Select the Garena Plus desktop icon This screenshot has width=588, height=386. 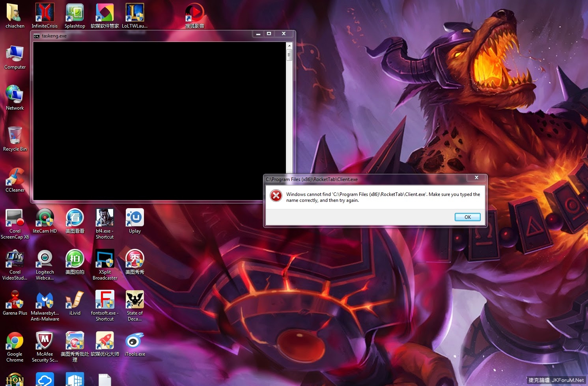15,300
